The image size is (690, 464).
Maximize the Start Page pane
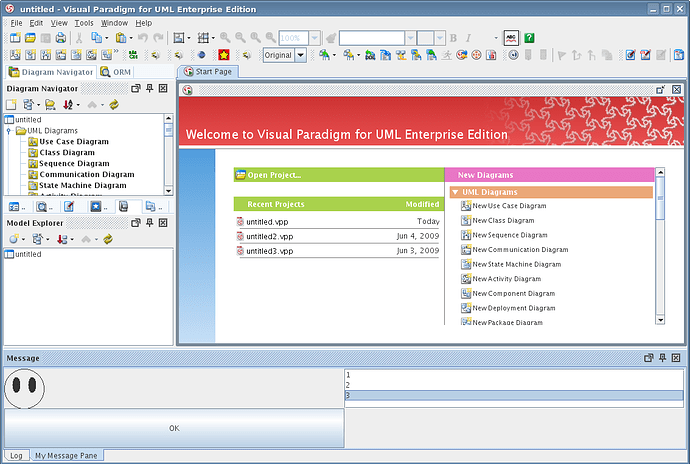[660, 90]
